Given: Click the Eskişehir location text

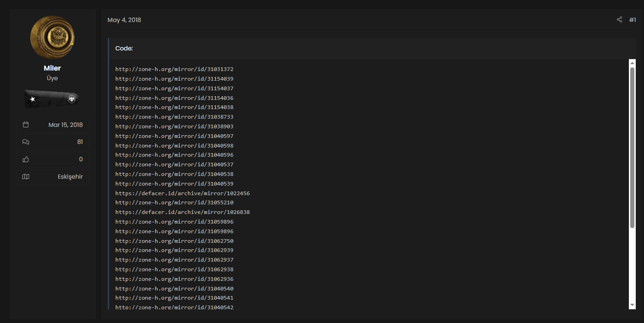Looking at the screenshot, I should pos(70,177).
